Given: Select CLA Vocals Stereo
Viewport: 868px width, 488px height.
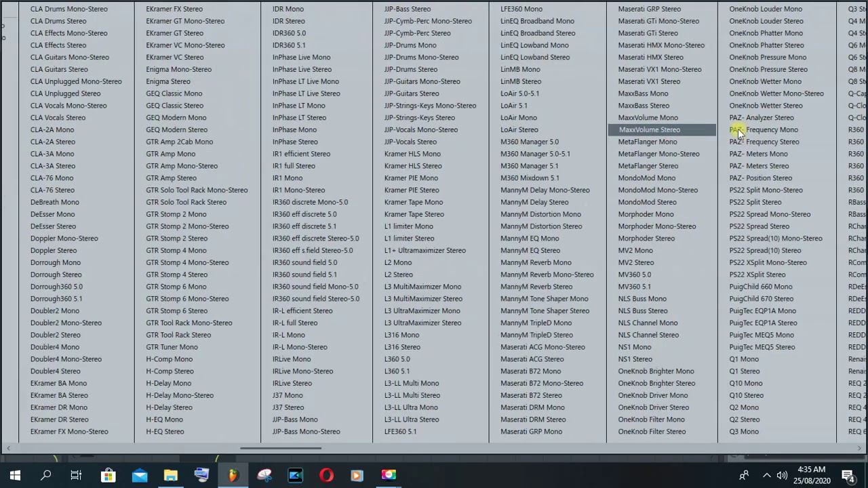Looking at the screenshot, I should pyautogui.click(x=58, y=117).
